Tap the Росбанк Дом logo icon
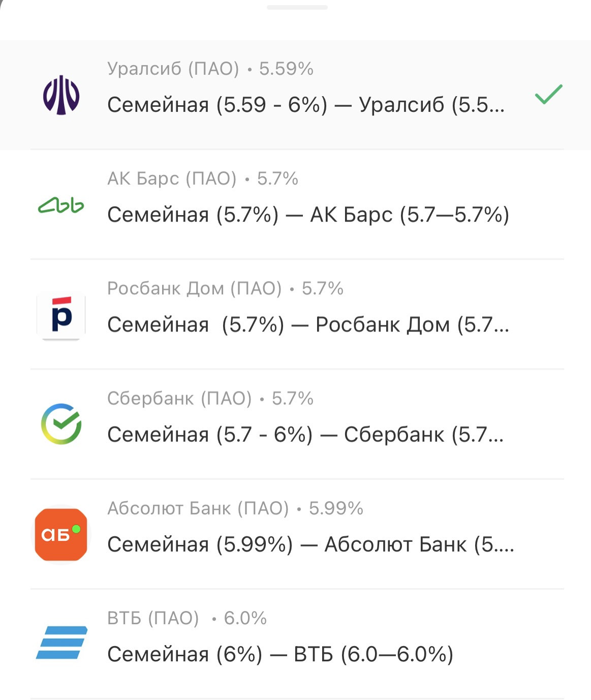 pos(61,316)
